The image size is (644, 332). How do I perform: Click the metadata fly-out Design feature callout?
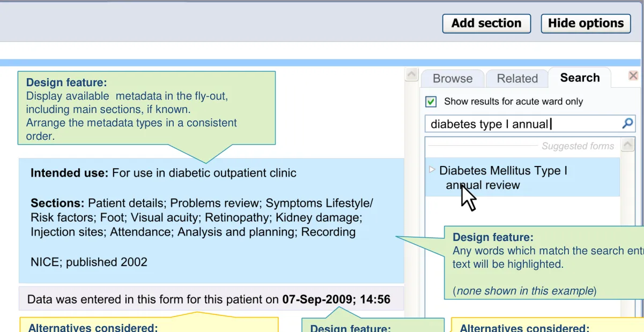(x=146, y=109)
